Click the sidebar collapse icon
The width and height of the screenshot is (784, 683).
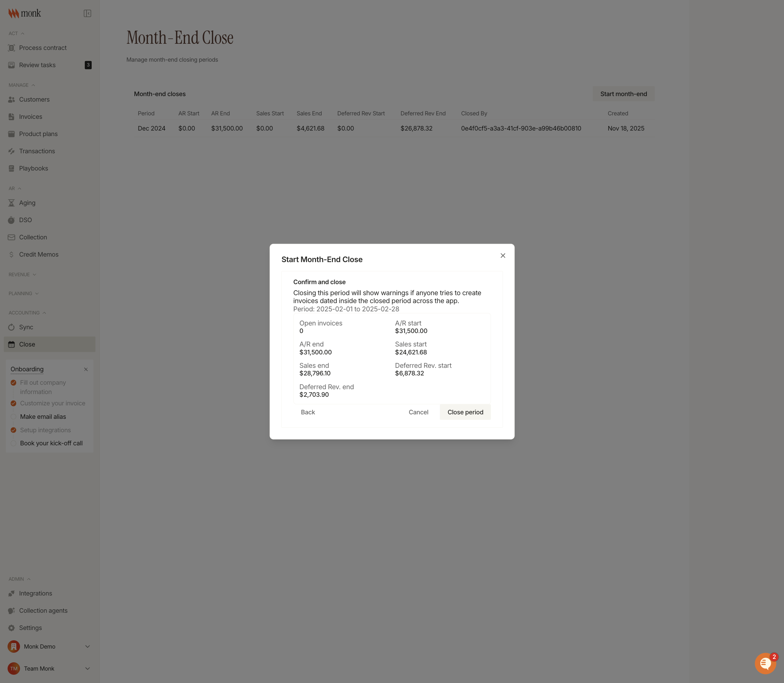tap(87, 13)
